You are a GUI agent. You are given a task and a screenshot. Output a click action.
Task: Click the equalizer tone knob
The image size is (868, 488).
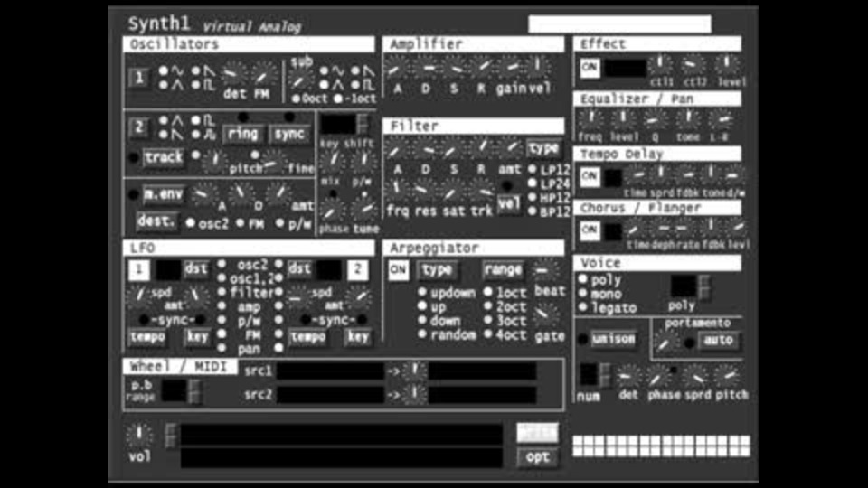(x=687, y=118)
